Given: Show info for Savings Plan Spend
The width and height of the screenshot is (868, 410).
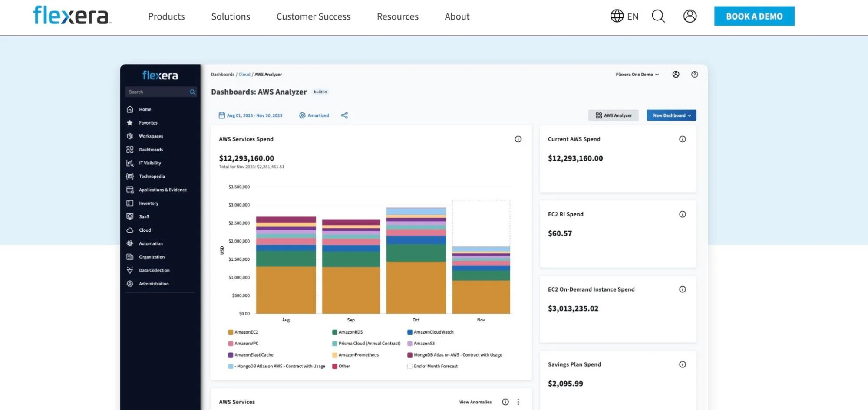Looking at the screenshot, I should point(683,364).
